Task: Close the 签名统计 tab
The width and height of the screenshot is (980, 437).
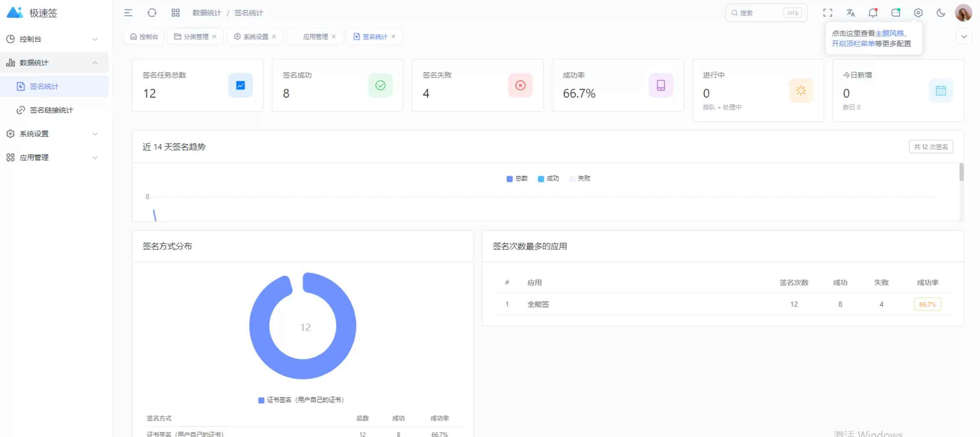Action: 393,36
